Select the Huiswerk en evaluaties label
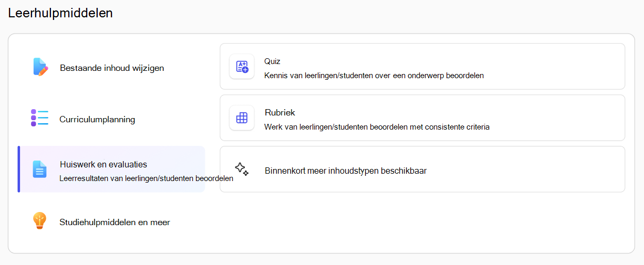The height and width of the screenshot is (265, 644). (x=103, y=164)
